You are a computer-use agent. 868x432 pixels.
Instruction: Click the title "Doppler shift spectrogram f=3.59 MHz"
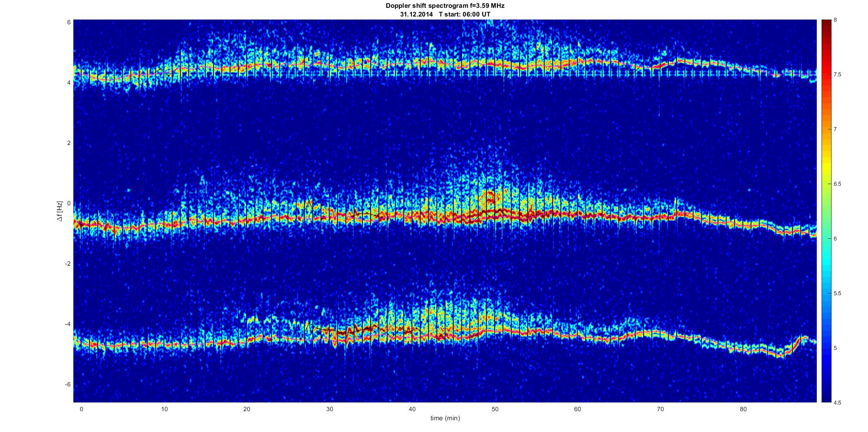click(445, 6)
